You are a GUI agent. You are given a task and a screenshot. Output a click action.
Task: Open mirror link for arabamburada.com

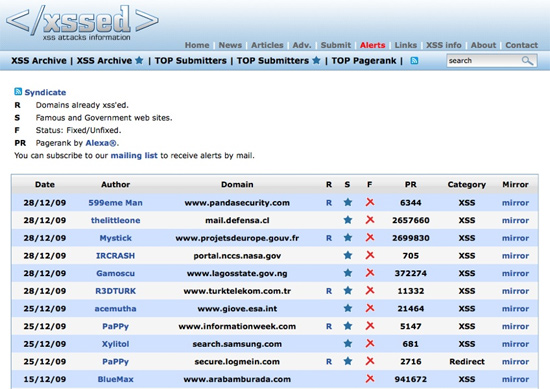[x=515, y=379]
